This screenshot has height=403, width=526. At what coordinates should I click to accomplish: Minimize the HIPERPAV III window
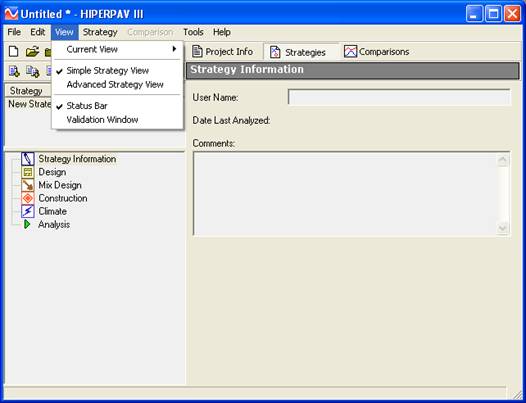[474, 14]
